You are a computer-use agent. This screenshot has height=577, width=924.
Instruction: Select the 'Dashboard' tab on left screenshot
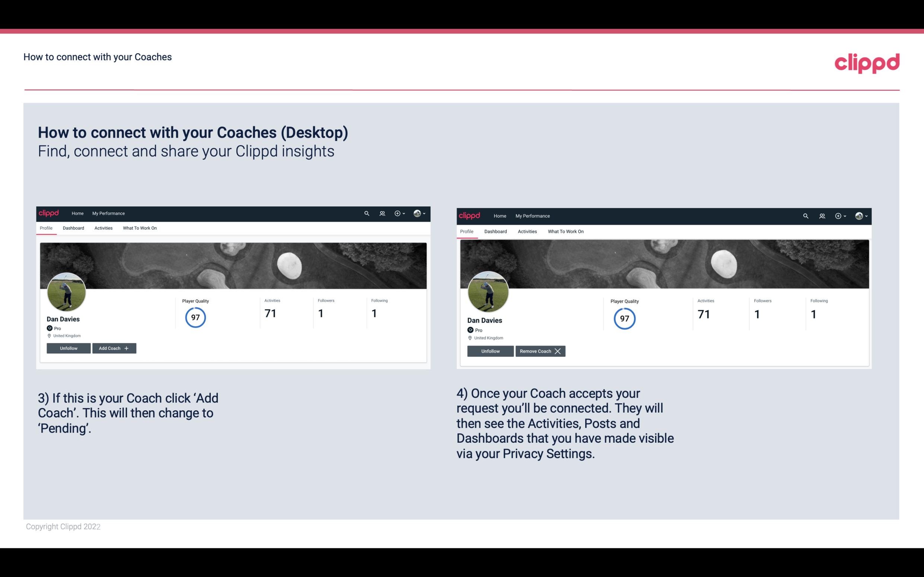point(73,228)
